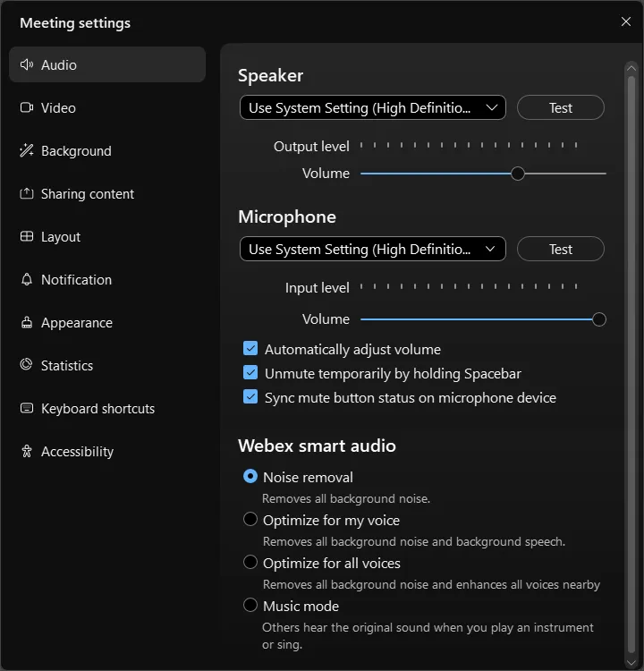
Task: Click the Speaker volume slider handle
Action: [x=517, y=174]
